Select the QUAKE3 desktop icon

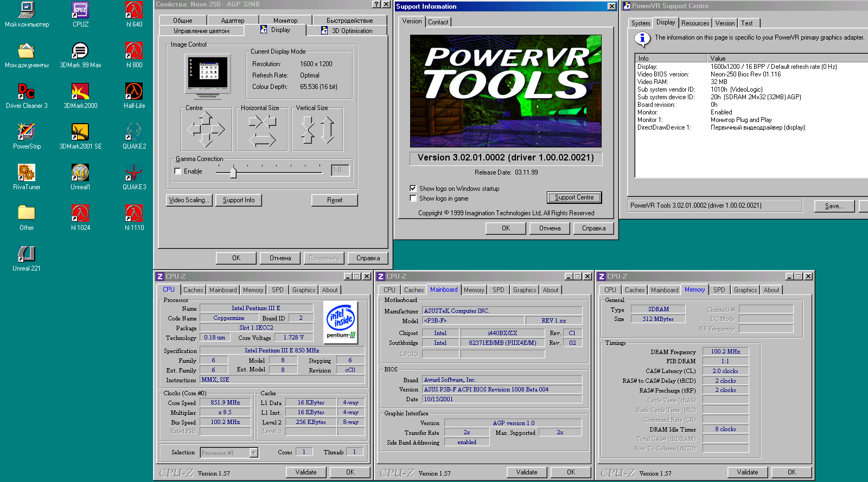tap(134, 177)
